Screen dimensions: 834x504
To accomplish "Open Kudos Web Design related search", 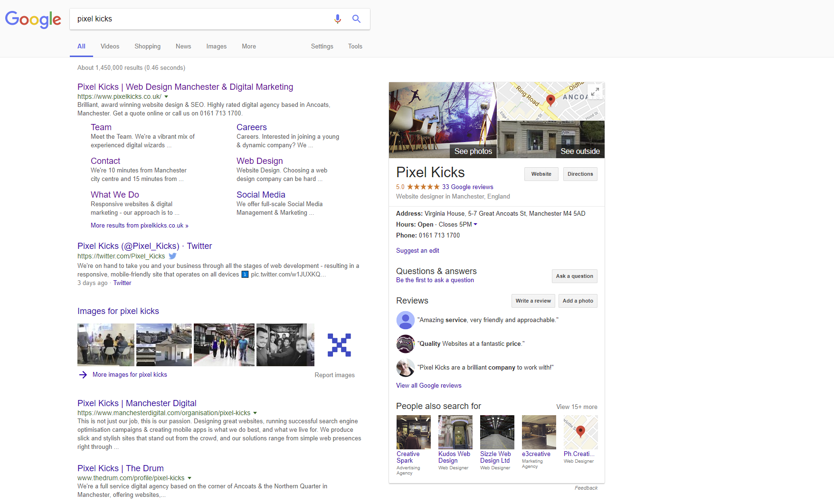I will pyautogui.click(x=455, y=443).
